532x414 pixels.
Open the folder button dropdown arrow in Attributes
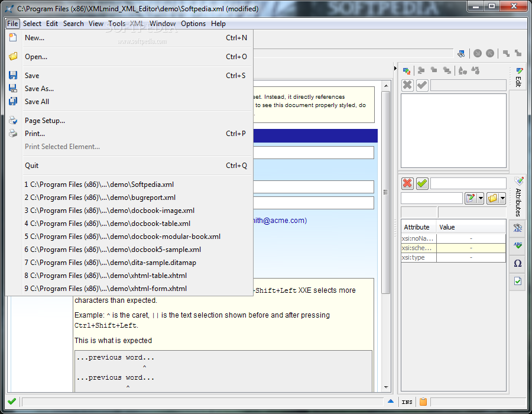(502, 198)
